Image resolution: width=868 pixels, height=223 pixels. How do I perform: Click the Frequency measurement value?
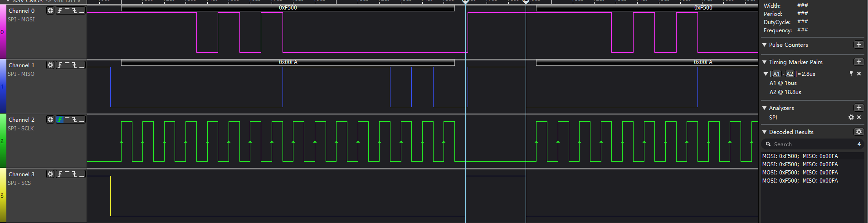click(x=802, y=30)
